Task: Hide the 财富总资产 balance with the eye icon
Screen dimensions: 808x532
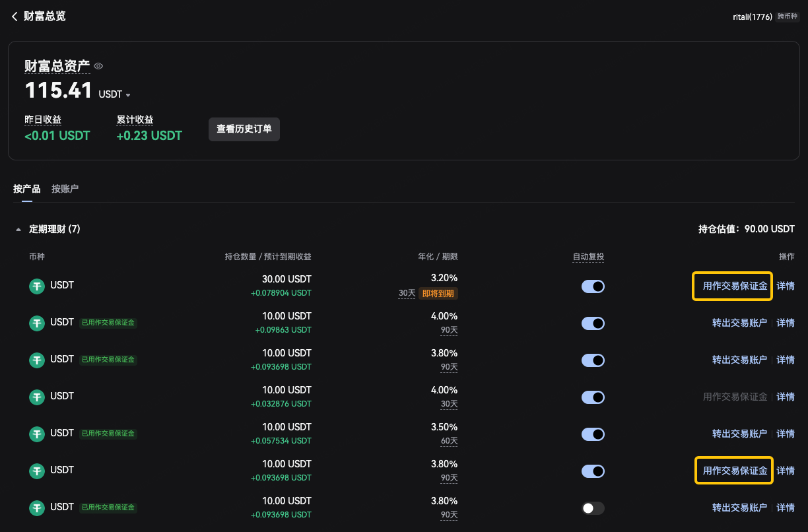Action: 98,66
